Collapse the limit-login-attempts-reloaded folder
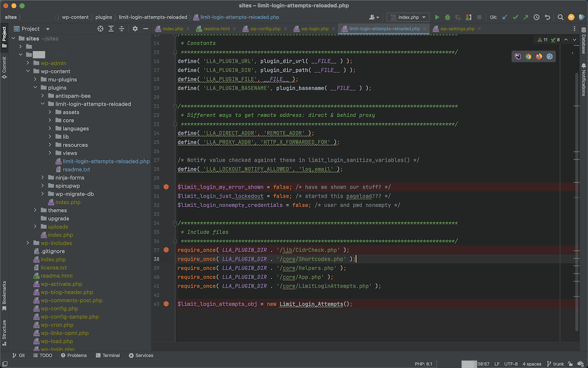 pos(42,104)
